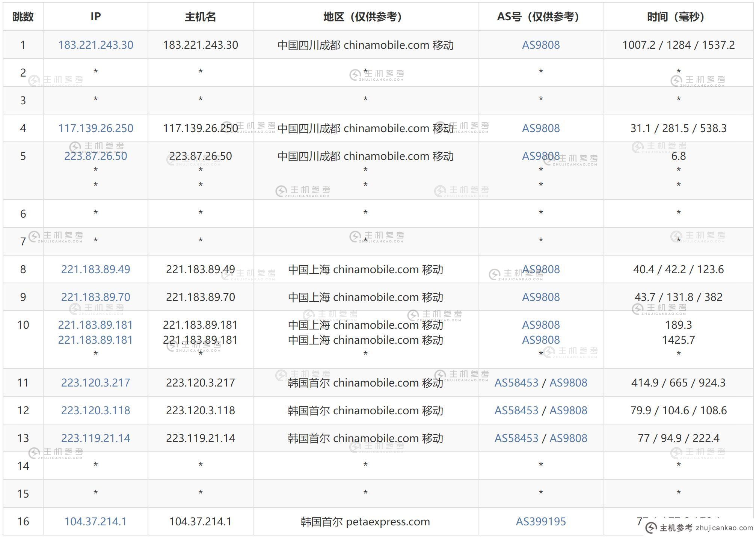The width and height of the screenshot is (756, 537).
Task: Click hop number 13
Action: pyautogui.click(x=23, y=438)
